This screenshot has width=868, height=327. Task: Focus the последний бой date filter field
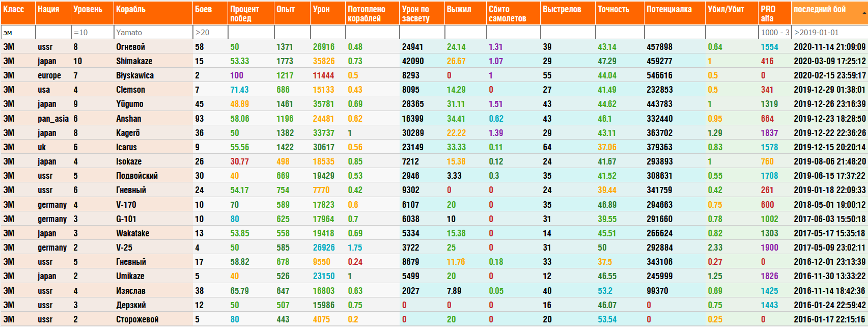point(829,32)
